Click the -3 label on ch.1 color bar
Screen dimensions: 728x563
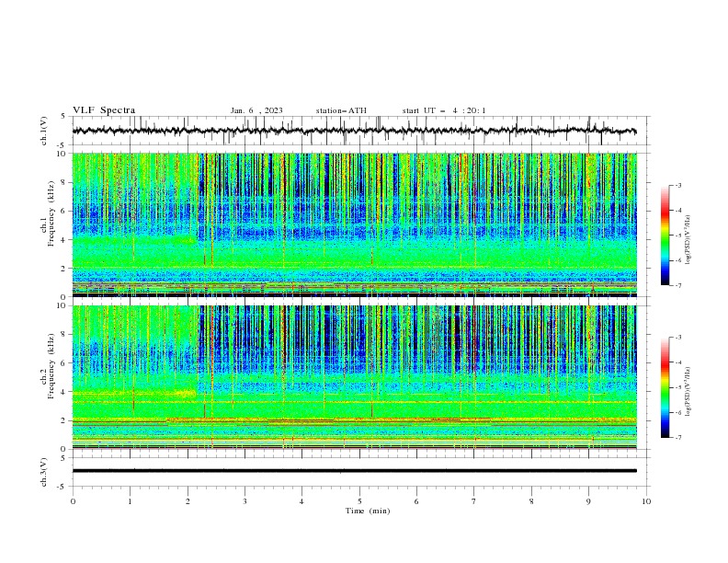click(677, 185)
